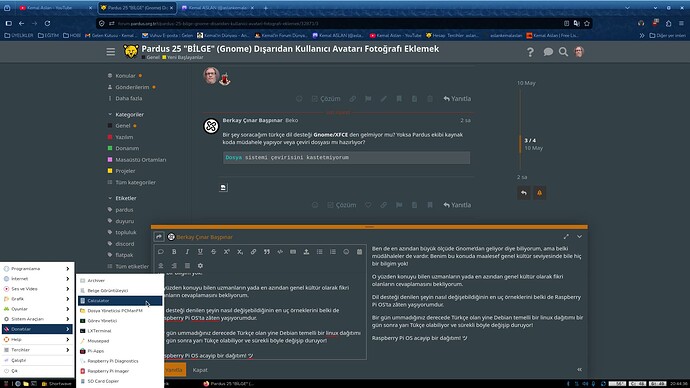Insert a date using the calendar icon
Viewport: 690px width, 388px height.
tap(359, 252)
